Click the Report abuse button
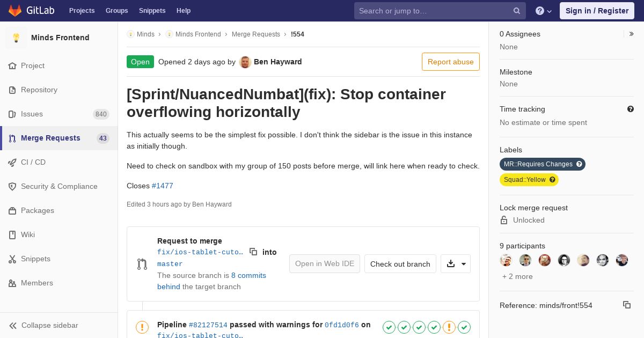The width and height of the screenshot is (644, 338). click(451, 62)
